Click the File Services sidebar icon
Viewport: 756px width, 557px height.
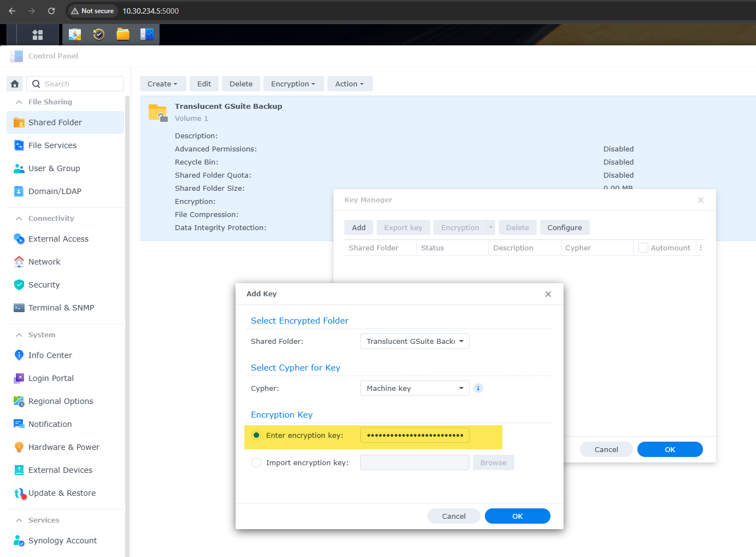click(x=19, y=145)
